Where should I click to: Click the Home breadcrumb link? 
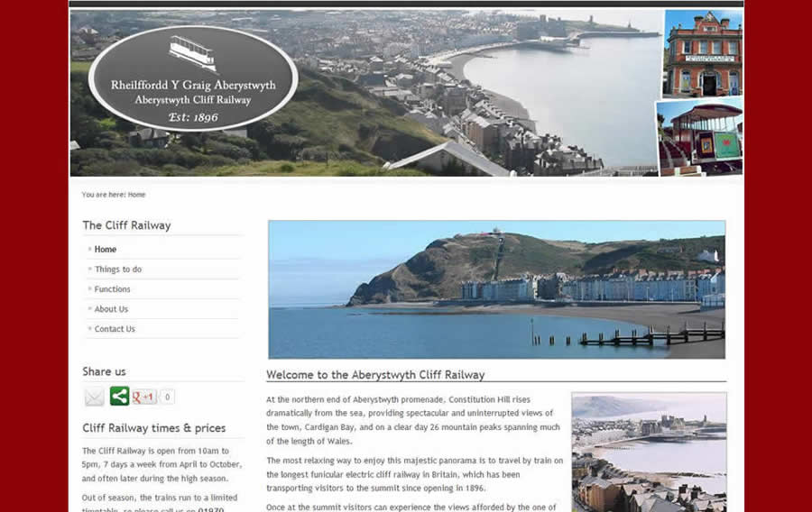tap(136, 195)
